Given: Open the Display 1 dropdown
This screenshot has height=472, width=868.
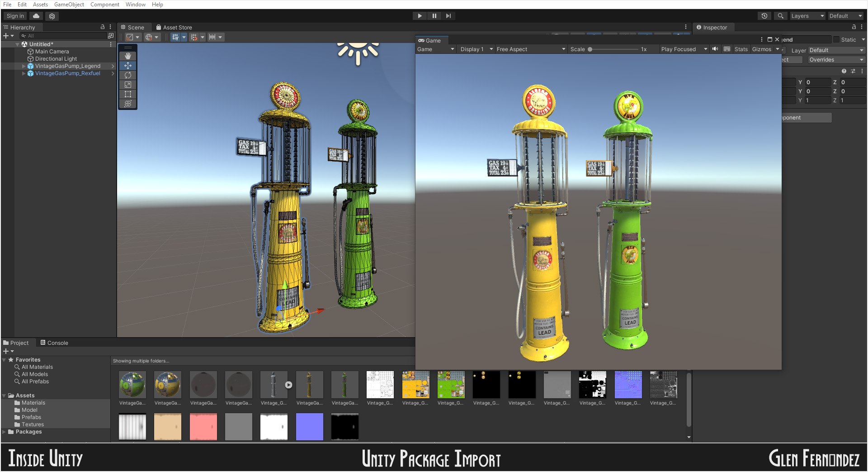Looking at the screenshot, I should [x=476, y=49].
